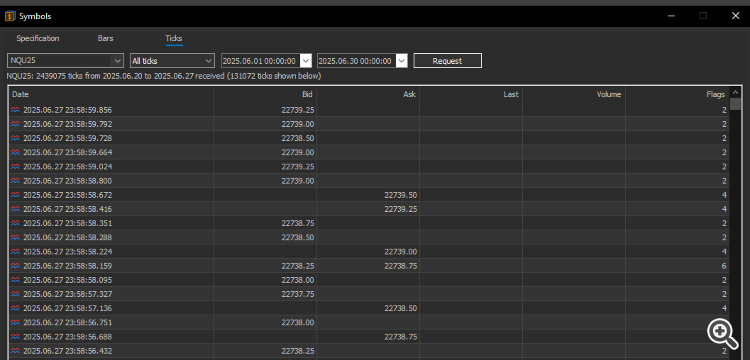The height and width of the screenshot is (360, 750).
Task: Open the start date calendar dropdown arrow
Action: pyautogui.click(x=306, y=61)
